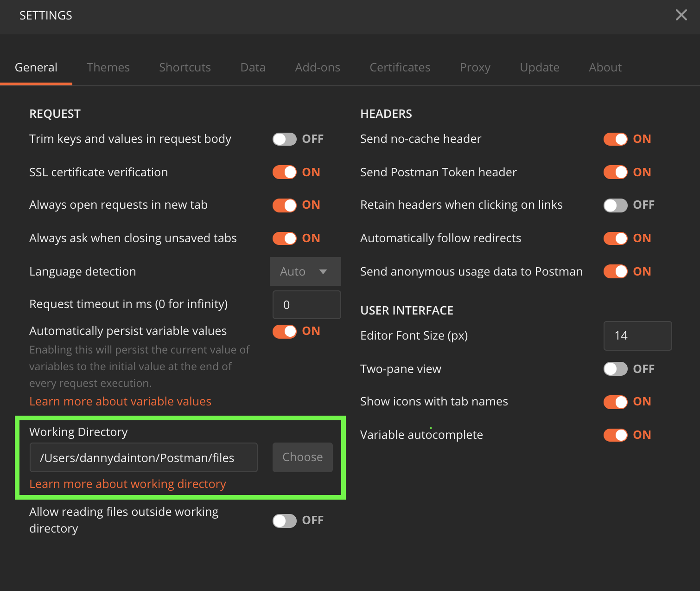Open Learn more about working directory link

(x=128, y=484)
